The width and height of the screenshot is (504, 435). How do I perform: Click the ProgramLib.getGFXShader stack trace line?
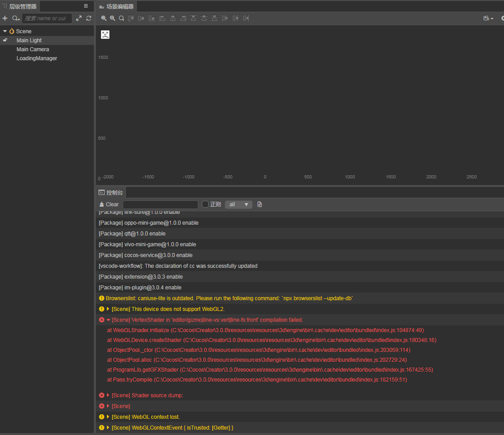(270, 370)
